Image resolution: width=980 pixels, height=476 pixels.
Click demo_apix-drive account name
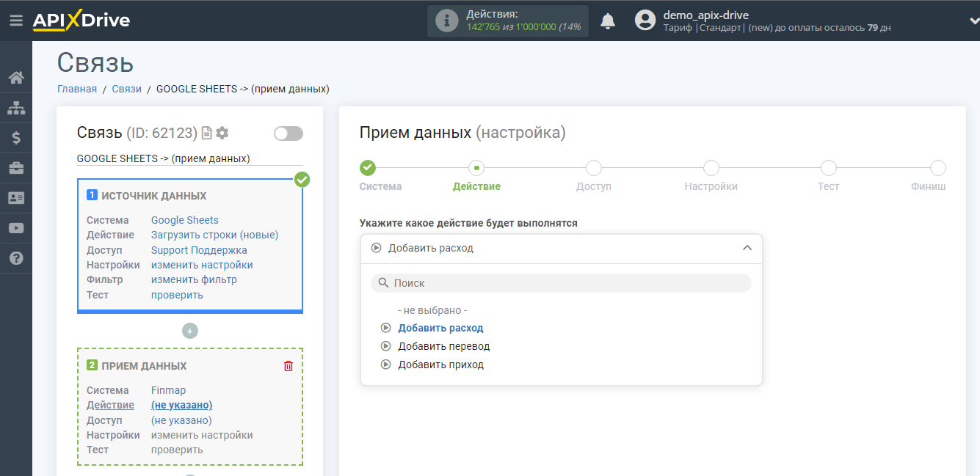(x=706, y=15)
